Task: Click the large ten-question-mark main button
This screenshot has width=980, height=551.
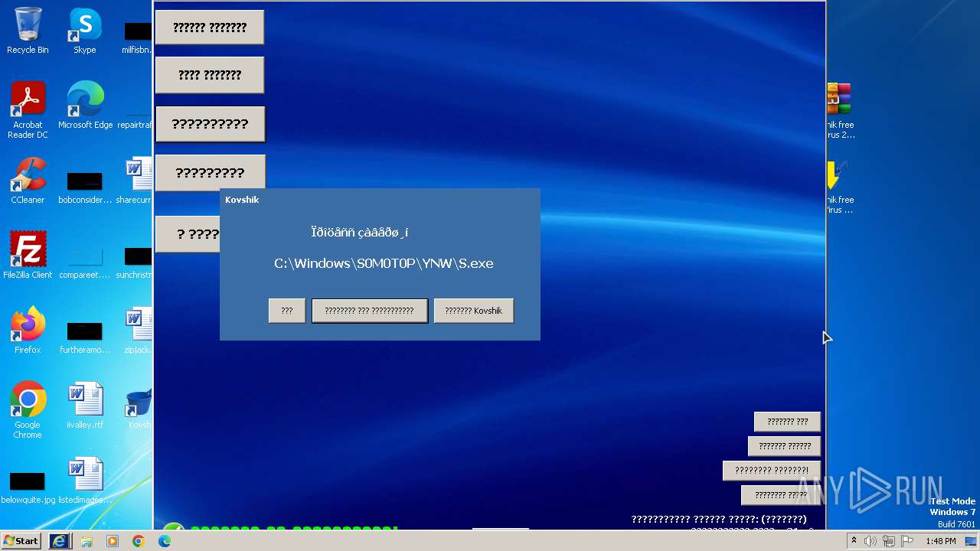Action: (210, 124)
